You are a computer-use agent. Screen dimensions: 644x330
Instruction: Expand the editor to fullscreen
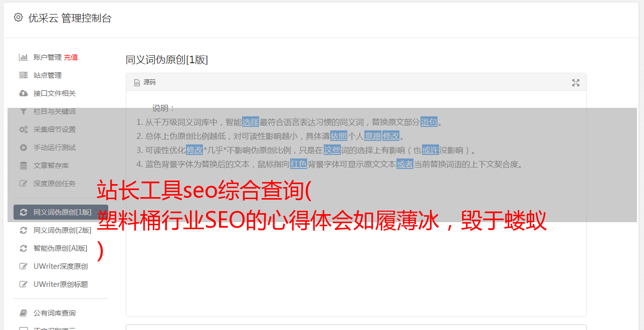click(576, 83)
